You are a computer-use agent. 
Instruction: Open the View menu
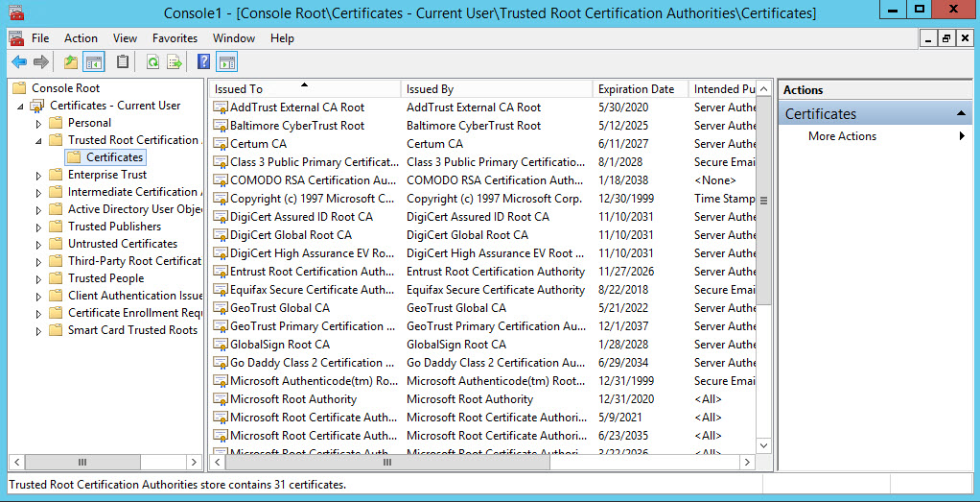coord(125,38)
